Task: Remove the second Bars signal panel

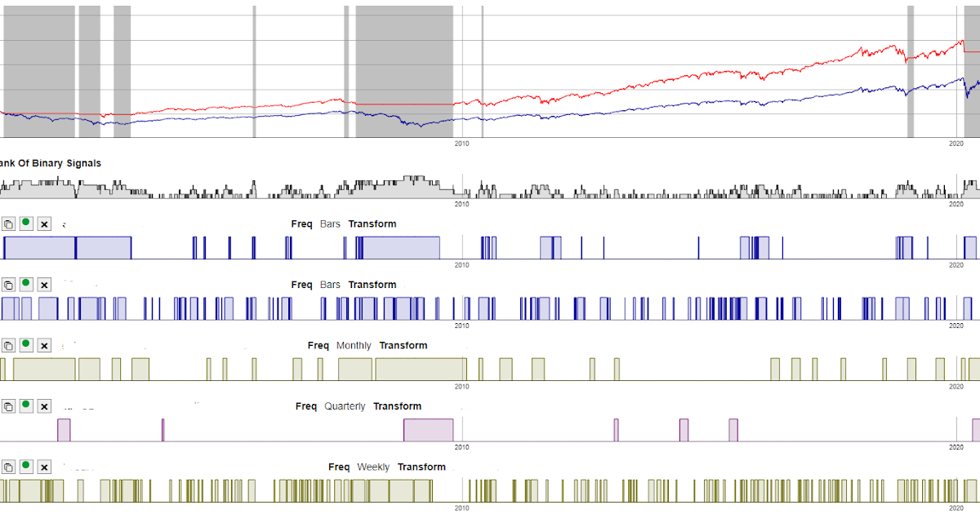Action: 44,284
